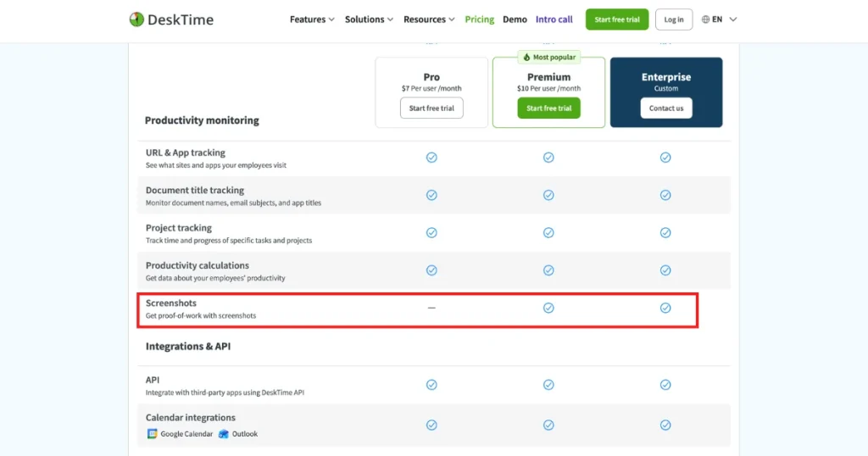Expand the Features dropdown menu
Viewport: 868px width, 456px height.
coord(312,19)
